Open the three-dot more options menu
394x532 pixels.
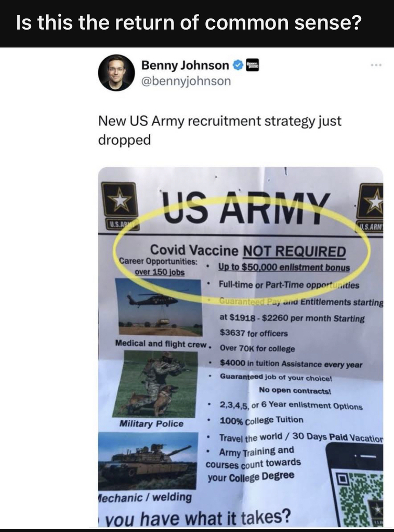pyautogui.click(x=376, y=66)
